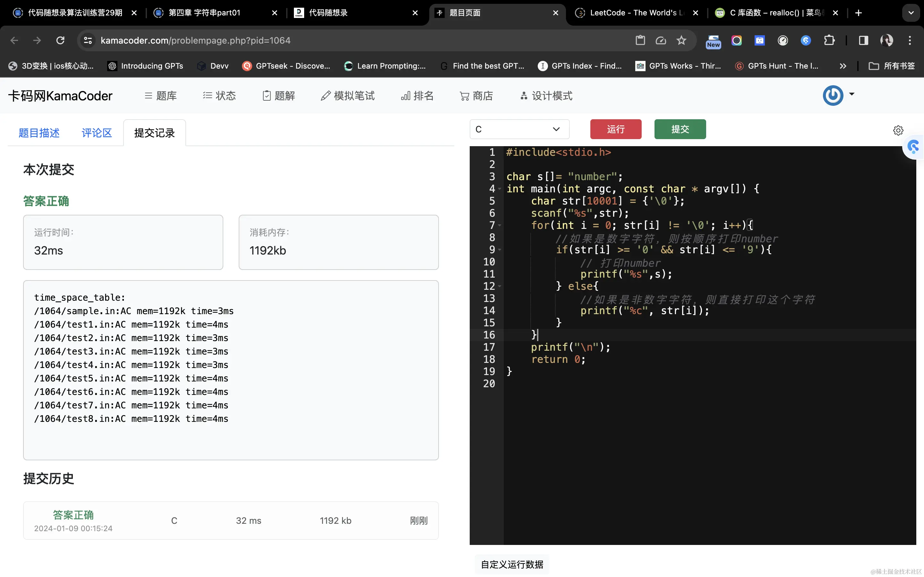The width and height of the screenshot is (924, 577).
Task: Bookmark this page with the star icon
Action: [681, 40]
